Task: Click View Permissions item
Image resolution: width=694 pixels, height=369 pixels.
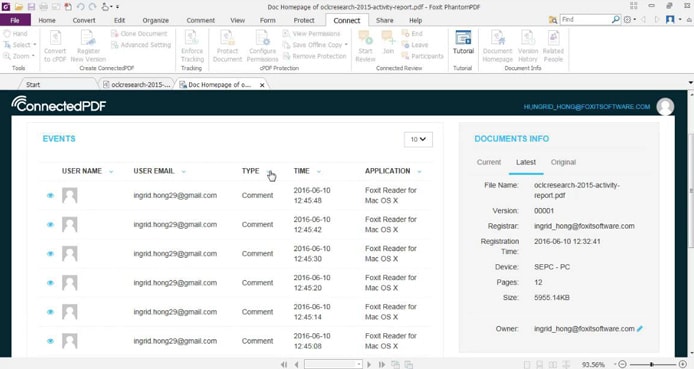Action: pyautogui.click(x=311, y=34)
